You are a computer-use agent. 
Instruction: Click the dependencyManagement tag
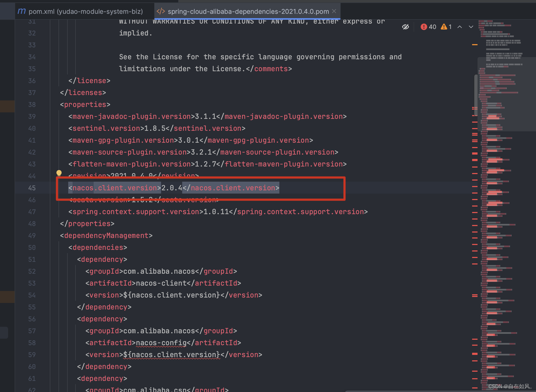(x=106, y=236)
